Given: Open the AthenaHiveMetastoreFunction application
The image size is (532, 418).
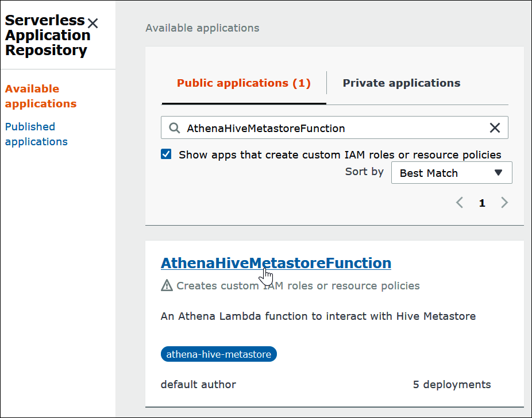Looking at the screenshot, I should coord(276,262).
